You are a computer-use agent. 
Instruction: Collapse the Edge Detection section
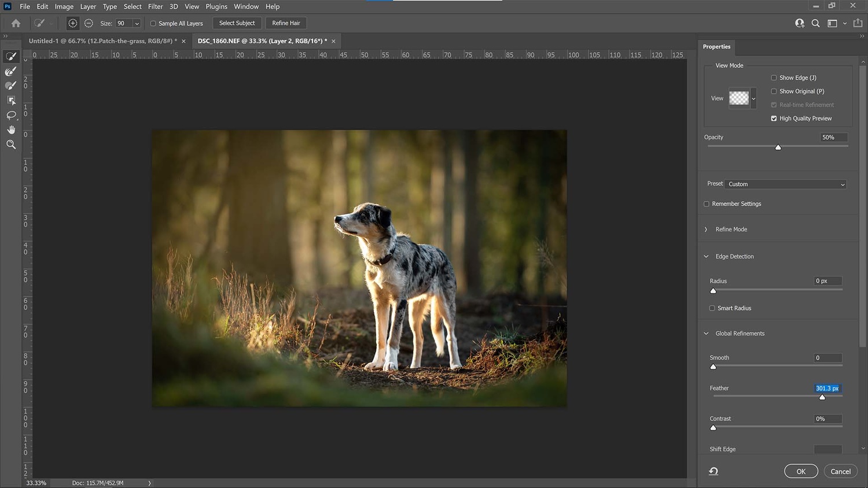pyautogui.click(x=706, y=257)
